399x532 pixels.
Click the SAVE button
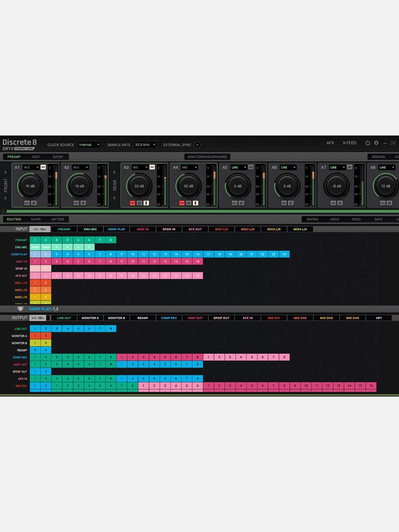click(x=378, y=219)
